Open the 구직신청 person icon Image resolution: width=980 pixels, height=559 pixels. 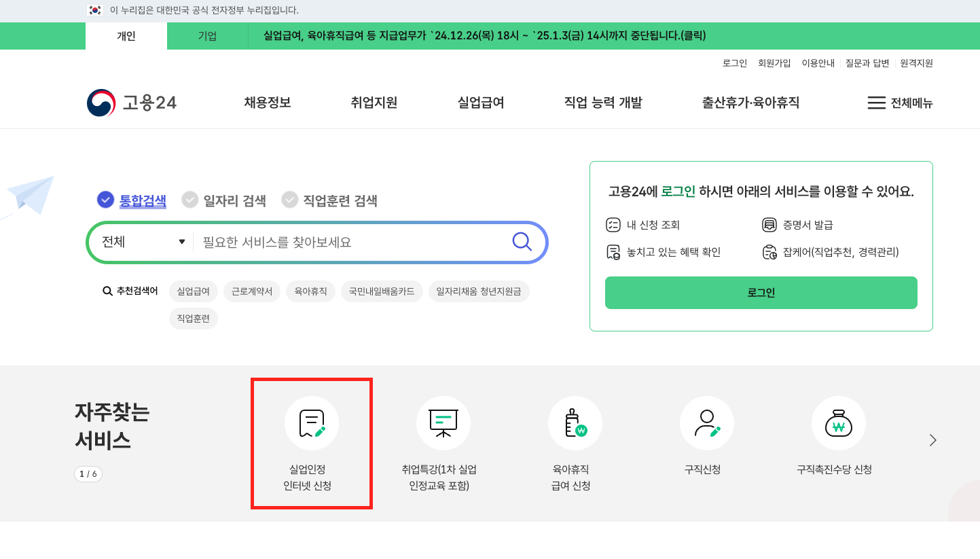point(707,423)
